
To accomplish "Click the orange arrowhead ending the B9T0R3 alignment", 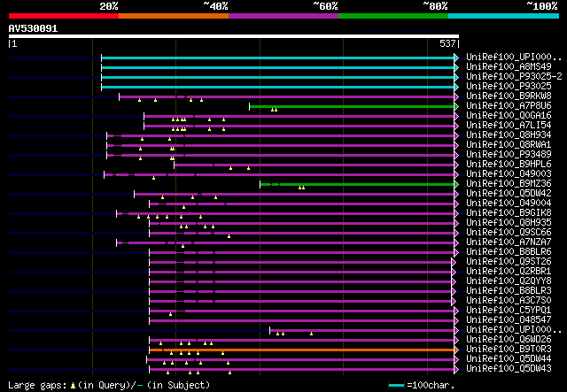I will [x=457, y=350].
